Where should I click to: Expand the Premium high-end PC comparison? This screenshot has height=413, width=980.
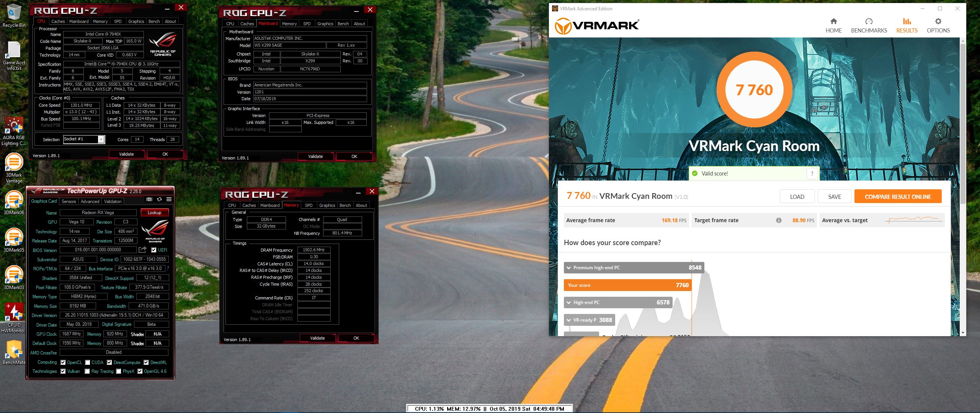(x=569, y=268)
